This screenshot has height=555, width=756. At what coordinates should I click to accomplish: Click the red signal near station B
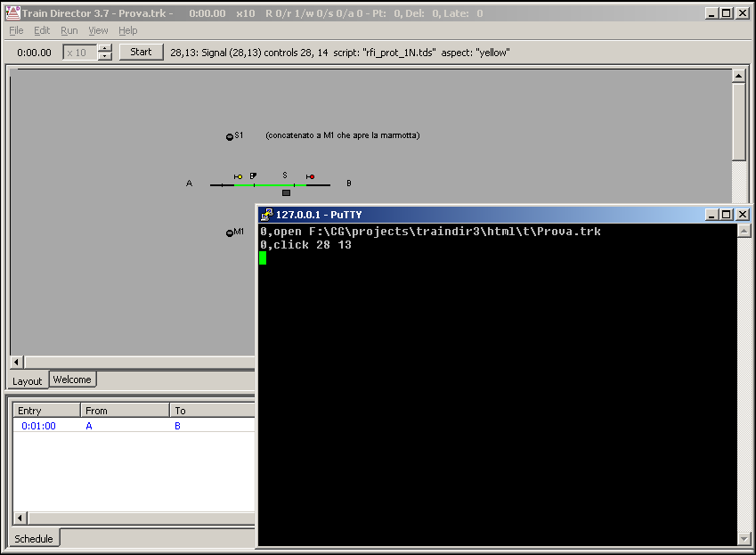tap(310, 176)
